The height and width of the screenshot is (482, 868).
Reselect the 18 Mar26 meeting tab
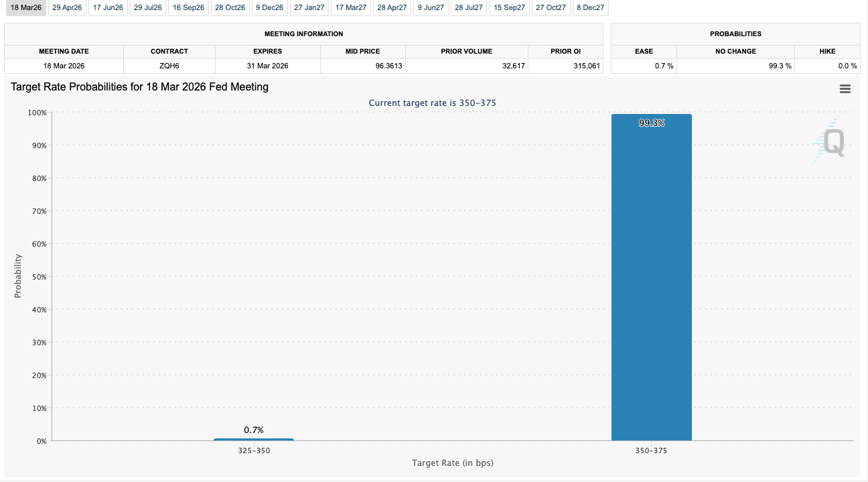26,7
